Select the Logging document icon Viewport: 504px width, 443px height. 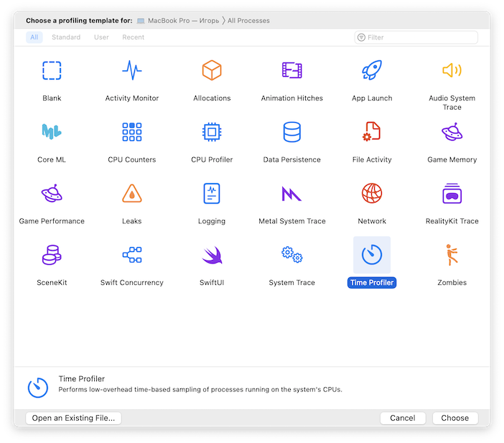[x=212, y=194]
